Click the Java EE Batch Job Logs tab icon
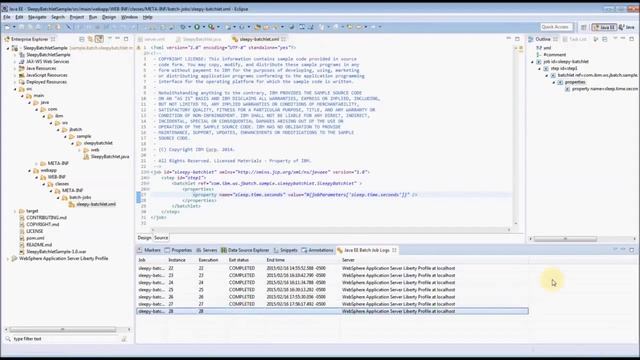Screen dimensions: 640x360 (x=340, y=250)
